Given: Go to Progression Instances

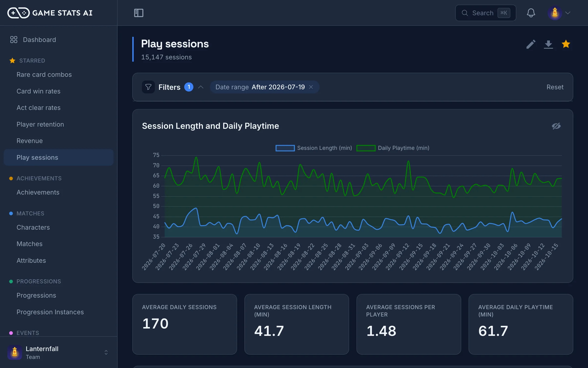Looking at the screenshot, I should (x=59, y=312).
